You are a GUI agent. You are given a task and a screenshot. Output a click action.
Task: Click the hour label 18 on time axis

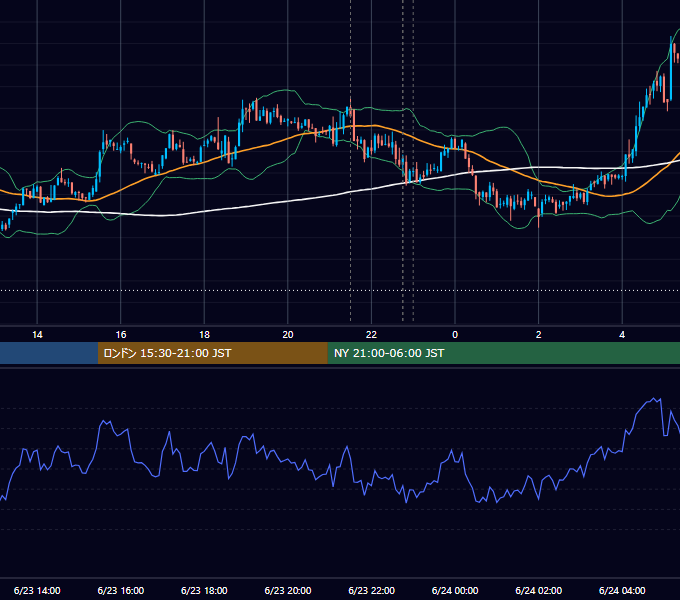[x=204, y=335]
